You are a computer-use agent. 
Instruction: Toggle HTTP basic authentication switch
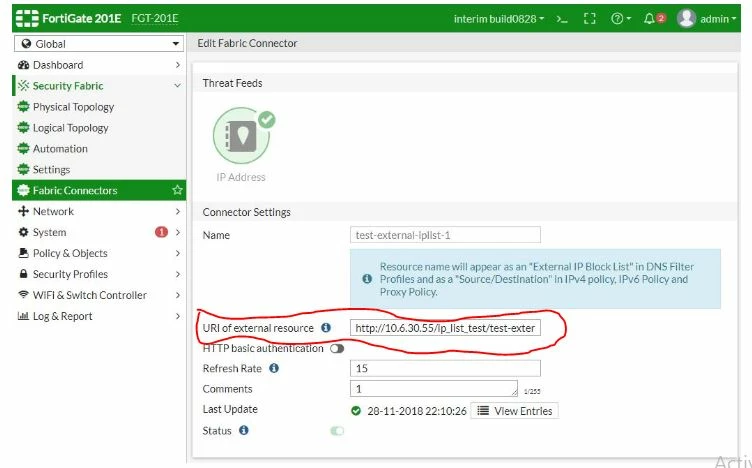pos(337,349)
